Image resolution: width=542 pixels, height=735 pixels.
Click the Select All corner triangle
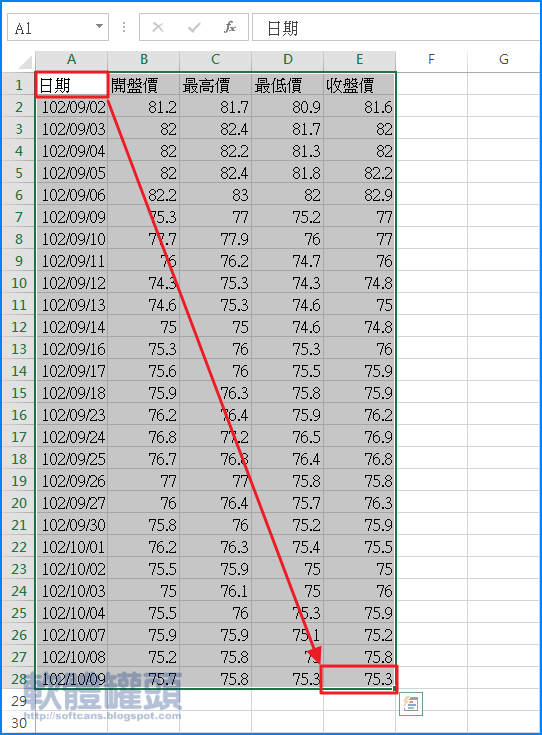[23, 61]
